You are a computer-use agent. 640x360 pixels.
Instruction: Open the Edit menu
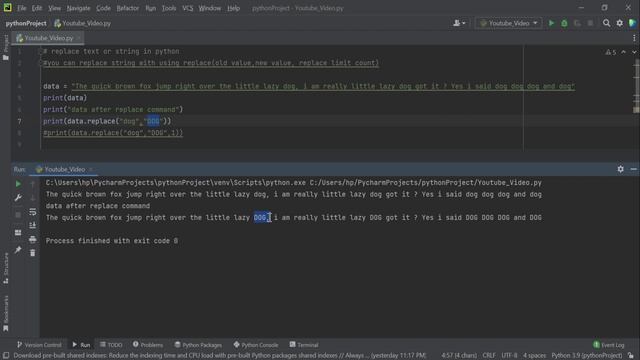click(x=37, y=8)
